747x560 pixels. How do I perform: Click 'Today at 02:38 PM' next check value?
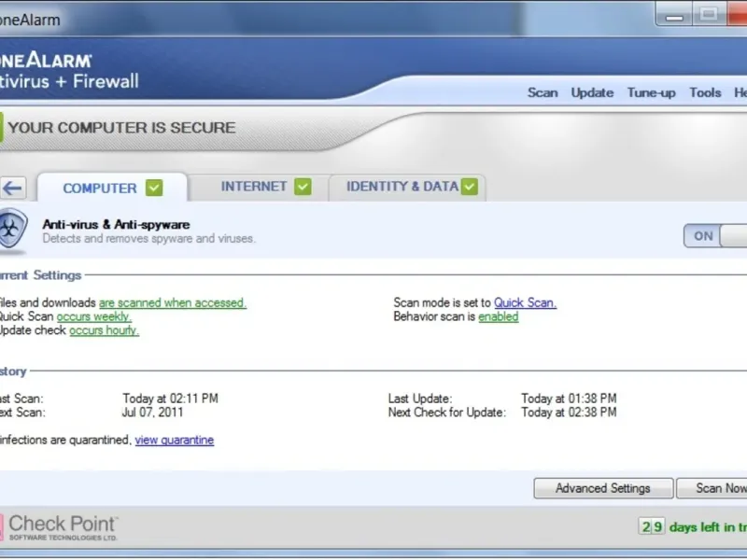(569, 412)
